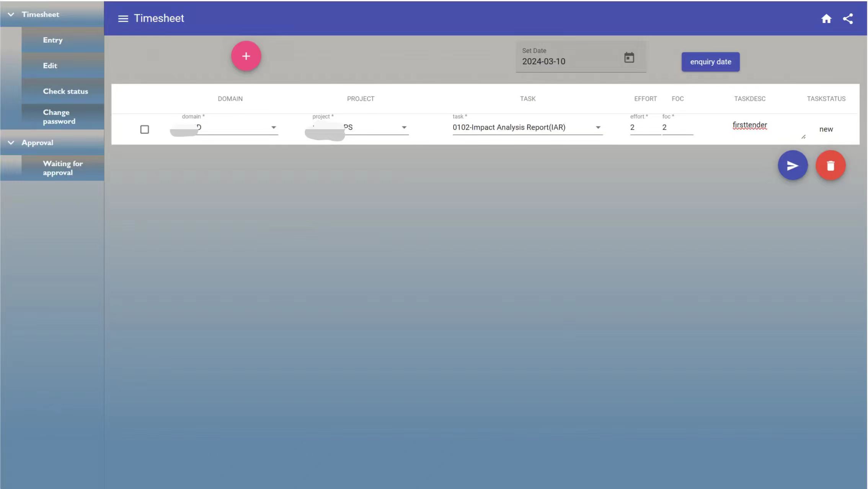Viewport: 868px width, 489px height.
Task: Select Change password in sidebar
Action: (x=63, y=117)
